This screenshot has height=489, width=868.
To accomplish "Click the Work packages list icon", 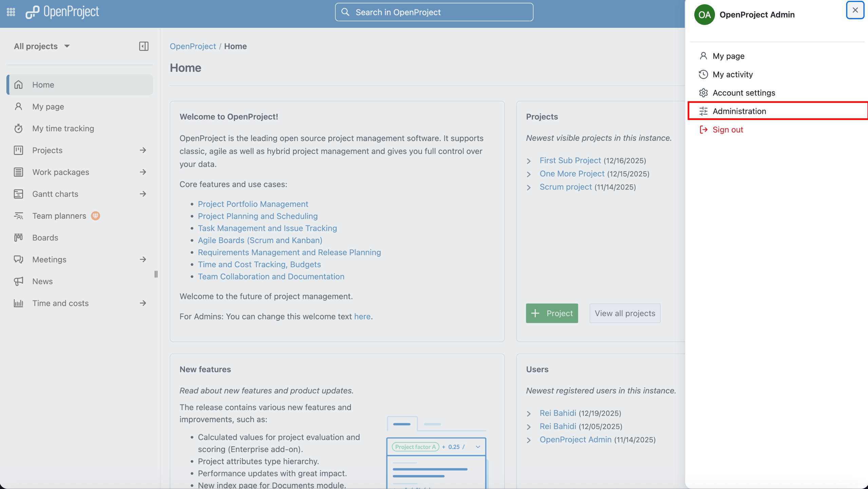I will click(x=18, y=172).
